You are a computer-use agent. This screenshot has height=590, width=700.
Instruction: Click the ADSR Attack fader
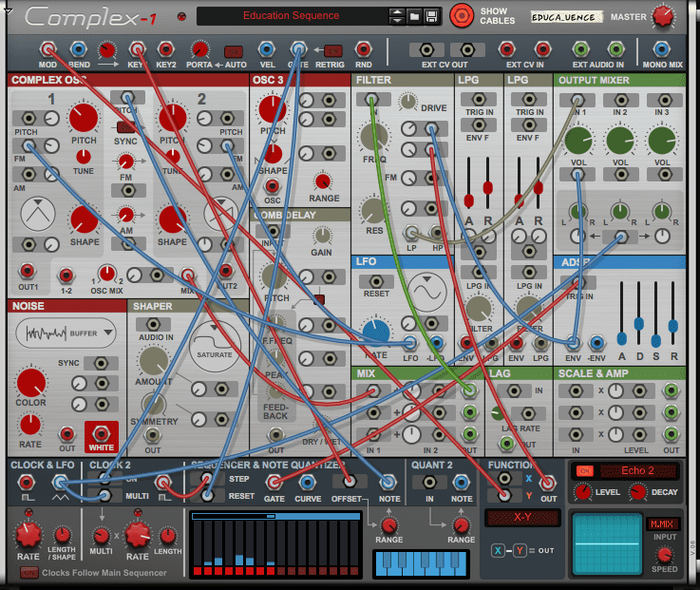coord(621,338)
